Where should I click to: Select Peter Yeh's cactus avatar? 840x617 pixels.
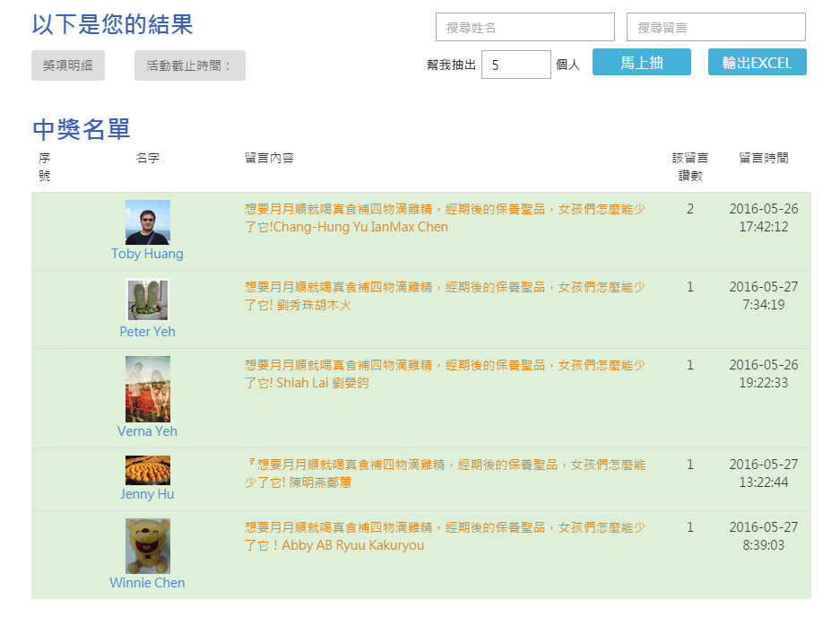tap(148, 300)
